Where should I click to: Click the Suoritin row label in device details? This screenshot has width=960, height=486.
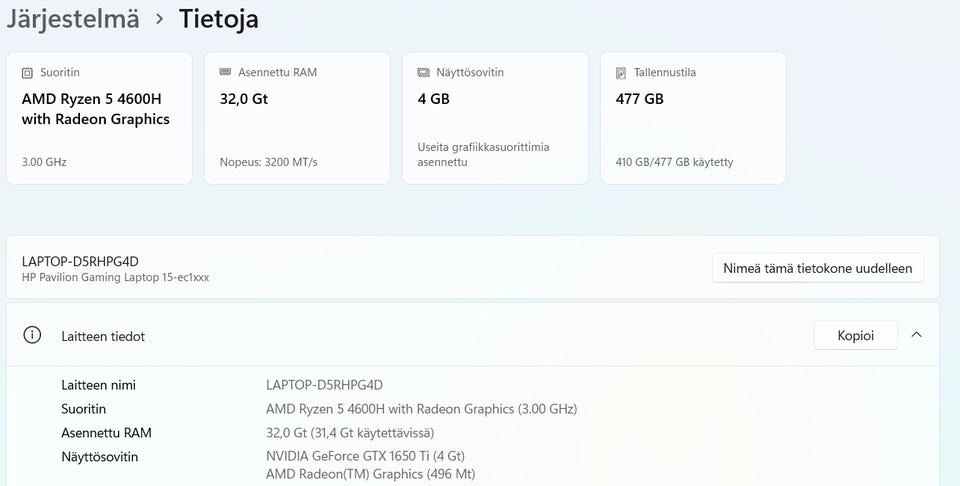tap(83, 409)
